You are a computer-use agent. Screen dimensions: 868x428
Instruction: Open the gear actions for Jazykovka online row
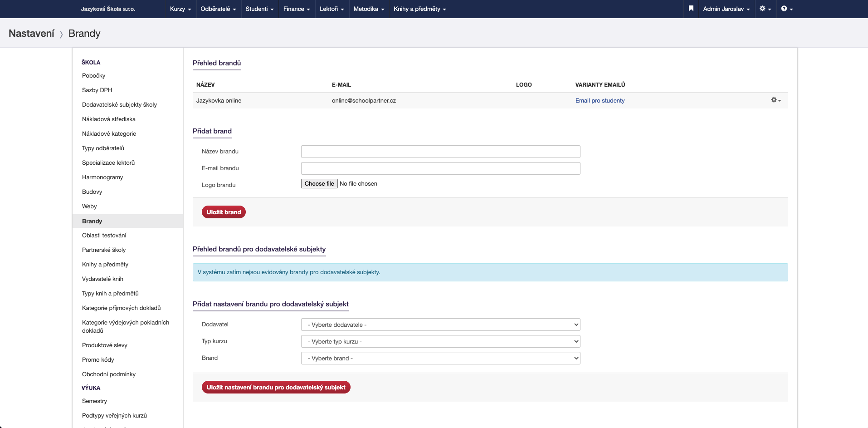point(775,100)
